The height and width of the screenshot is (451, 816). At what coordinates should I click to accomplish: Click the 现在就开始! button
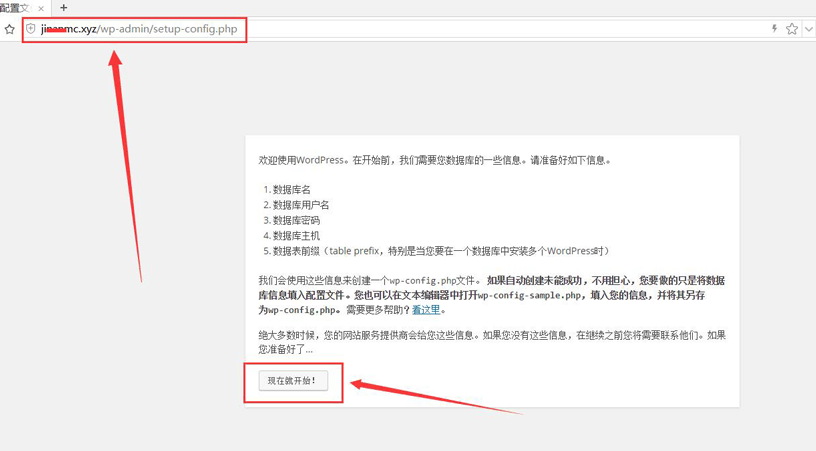pos(293,380)
